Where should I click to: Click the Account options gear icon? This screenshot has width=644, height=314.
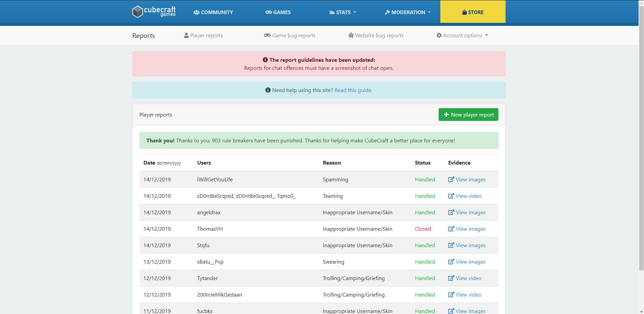pyautogui.click(x=439, y=35)
